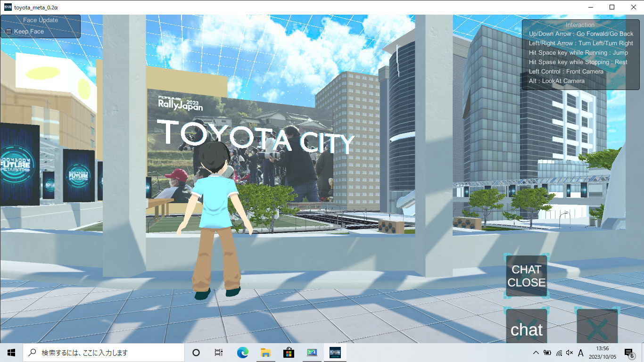The width and height of the screenshot is (644, 362).
Task: Toggle the Keep Face checkbox
Action: click(8, 32)
